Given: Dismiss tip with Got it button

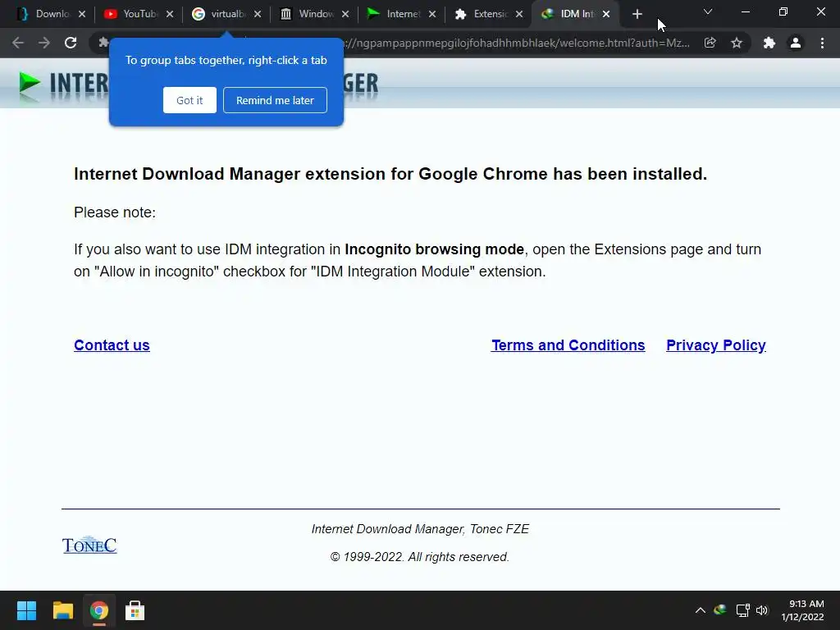Looking at the screenshot, I should 189,100.
